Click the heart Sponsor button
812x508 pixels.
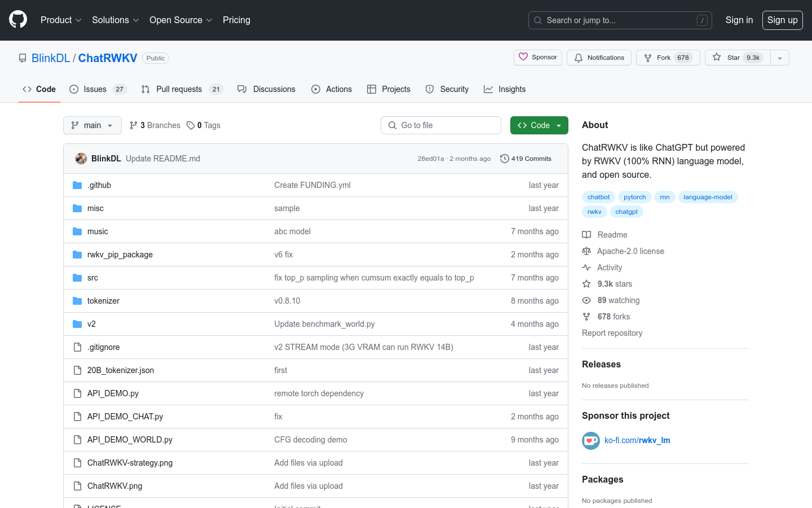click(x=538, y=58)
